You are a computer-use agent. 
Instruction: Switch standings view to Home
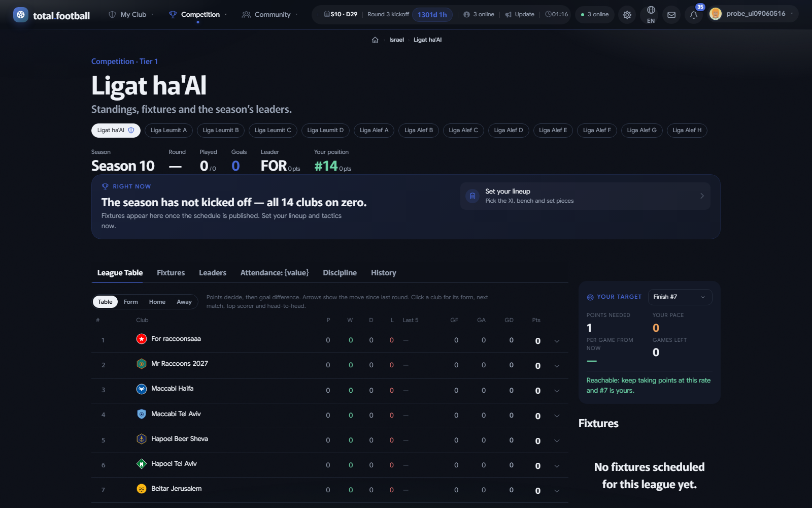[157, 302]
